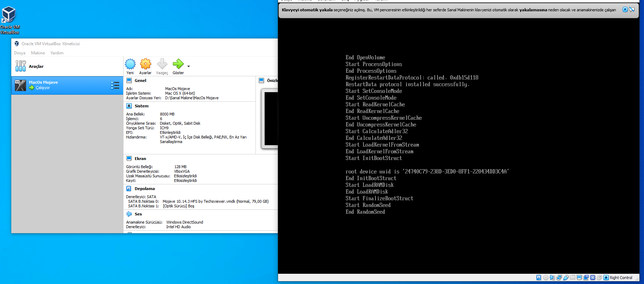Click the 'Disket, Optik, Sabit Disk' boot order value

(x=180, y=123)
